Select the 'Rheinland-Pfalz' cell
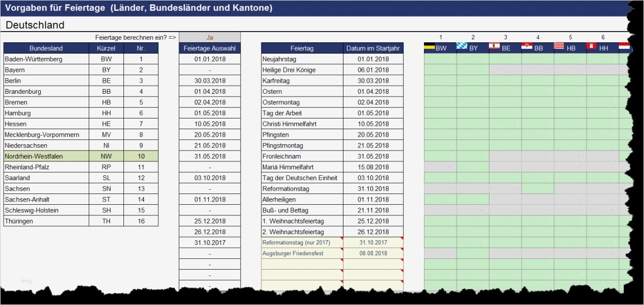Image resolution: width=644 pixels, height=305 pixels. pos(46,167)
